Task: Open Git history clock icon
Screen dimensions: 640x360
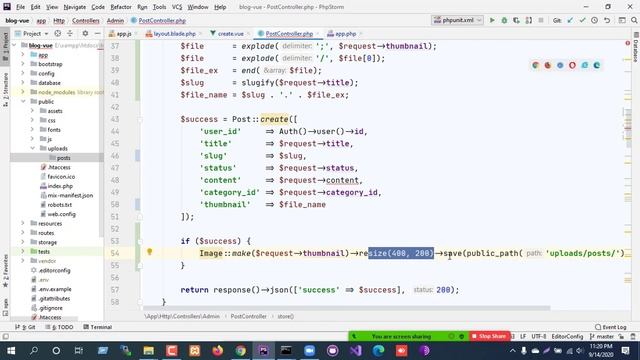Action: pos(595,20)
